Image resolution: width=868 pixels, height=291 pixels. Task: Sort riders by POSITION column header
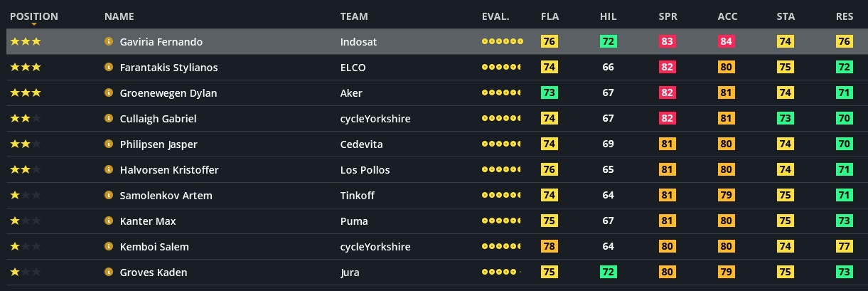pos(34,16)
